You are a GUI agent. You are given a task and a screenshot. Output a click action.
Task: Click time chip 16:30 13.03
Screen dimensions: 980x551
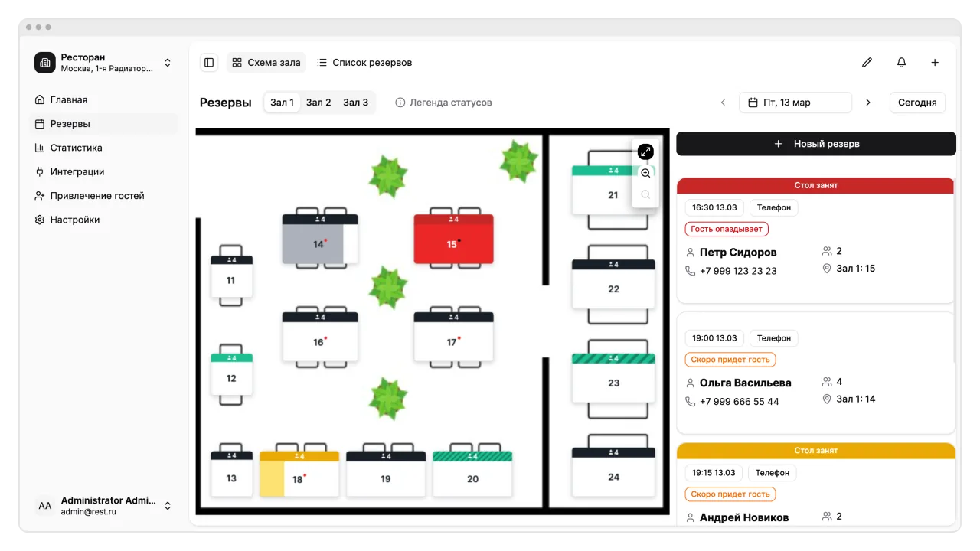[714, 207]
